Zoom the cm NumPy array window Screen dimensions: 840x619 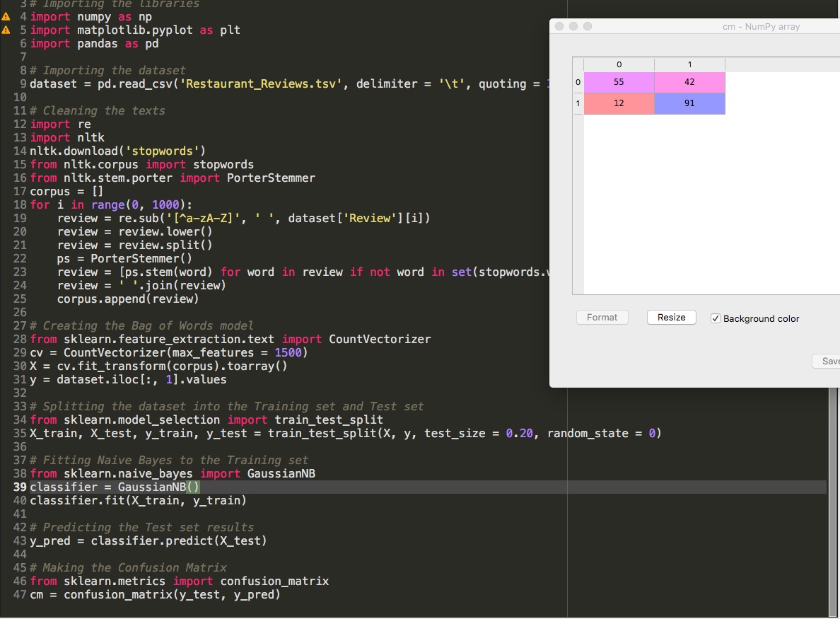click(587, 26)
